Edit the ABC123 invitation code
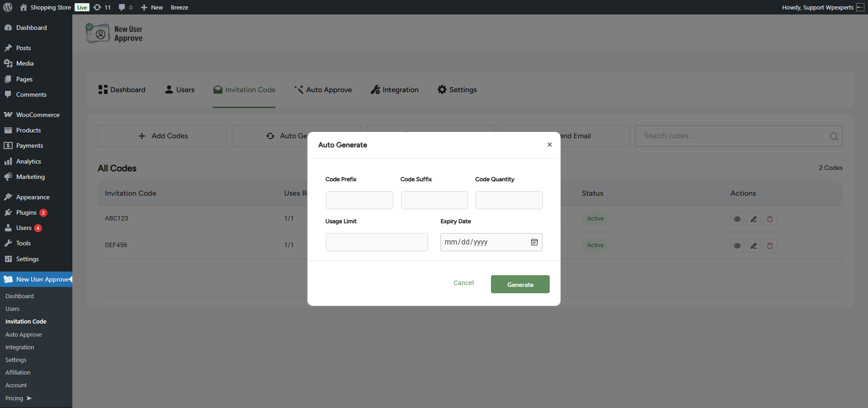The height and width of the screenshot is (408, 868). (x=753, y=219)
